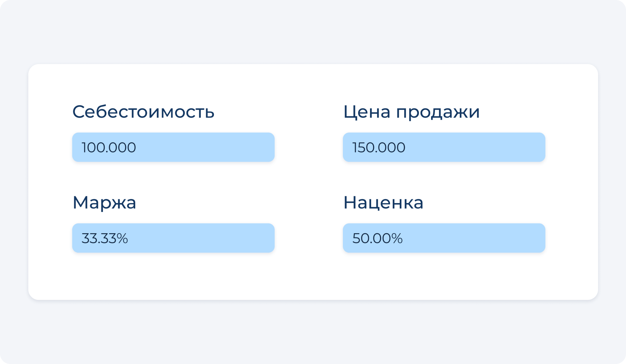Viewport: 626px width, 364px height.
Task: Click the 50.00% markup value
Action: (x=377, y=238)
